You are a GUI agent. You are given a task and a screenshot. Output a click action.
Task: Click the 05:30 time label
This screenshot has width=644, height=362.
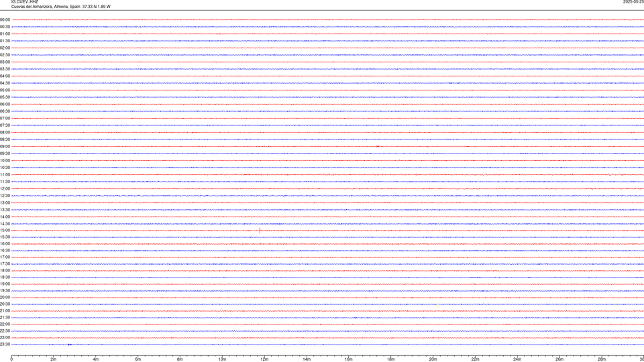click(x=5, y=97)
